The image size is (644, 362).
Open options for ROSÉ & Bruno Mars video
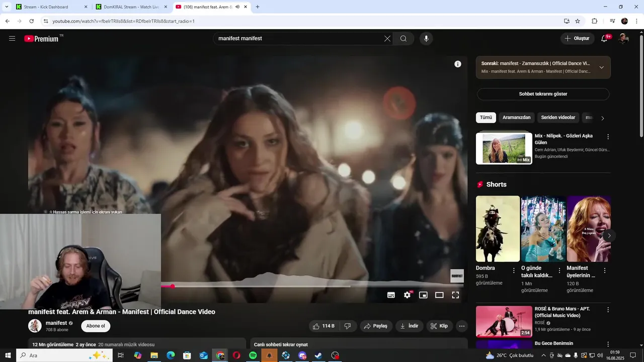click(608, 310)
